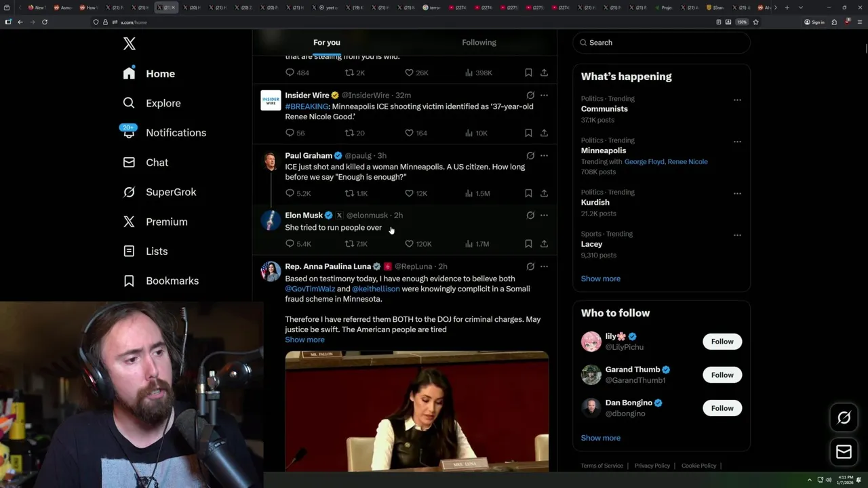Viewport: 868px width, 488px height.
Task: Show more trends in What's happening
Action: tap(600, 279)
